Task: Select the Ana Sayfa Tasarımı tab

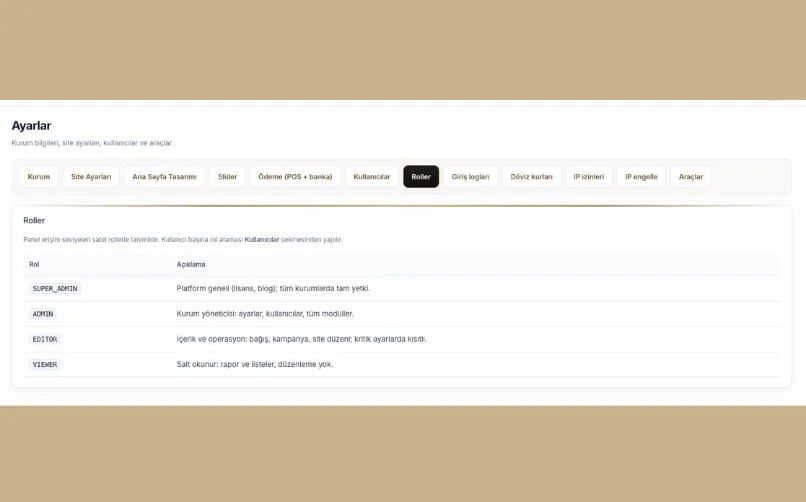Action: tap(164, 177)
